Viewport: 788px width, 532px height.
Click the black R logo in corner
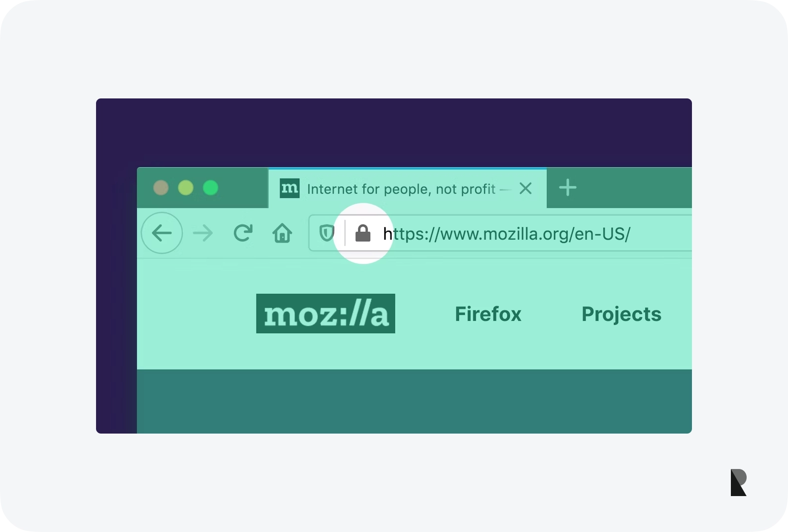point(739,482)
